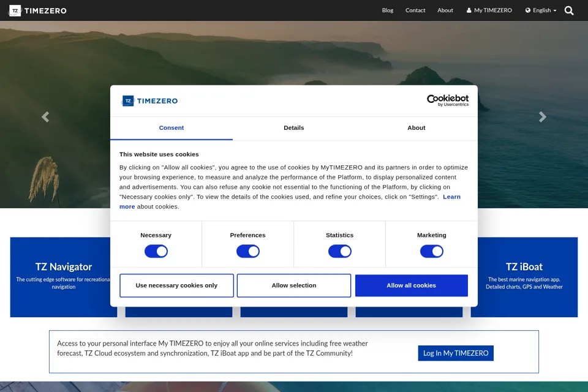
Task: Open the TZ iBoat product card
Action: point(524,277)
